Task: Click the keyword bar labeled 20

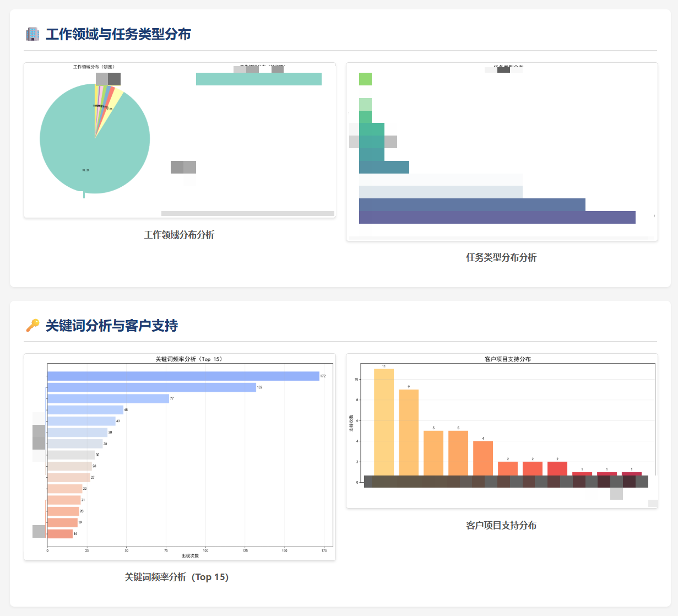Action: pos(63,511)
